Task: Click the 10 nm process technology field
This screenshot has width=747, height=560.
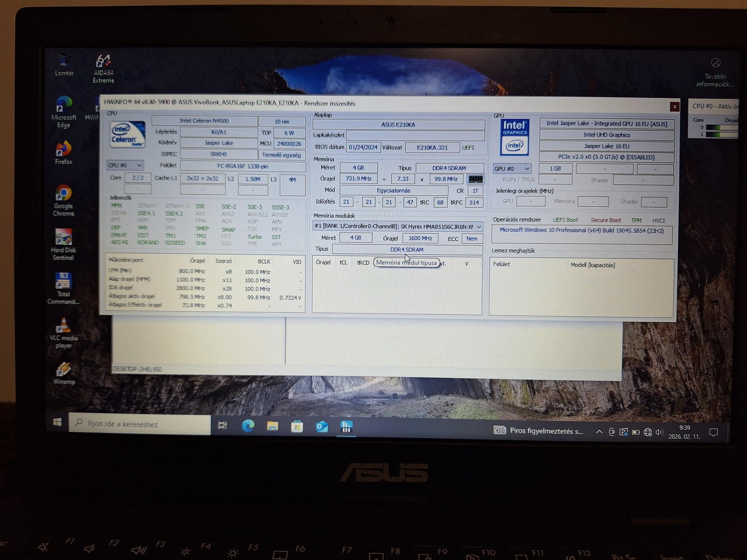Action: (x=282, y=121)
